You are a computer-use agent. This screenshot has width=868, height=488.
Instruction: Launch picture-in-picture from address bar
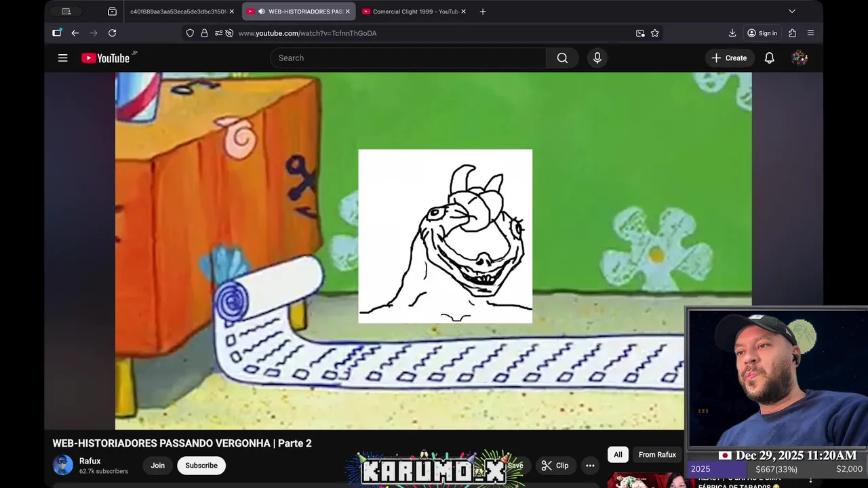pyautogui.click(x=640, y=33)
